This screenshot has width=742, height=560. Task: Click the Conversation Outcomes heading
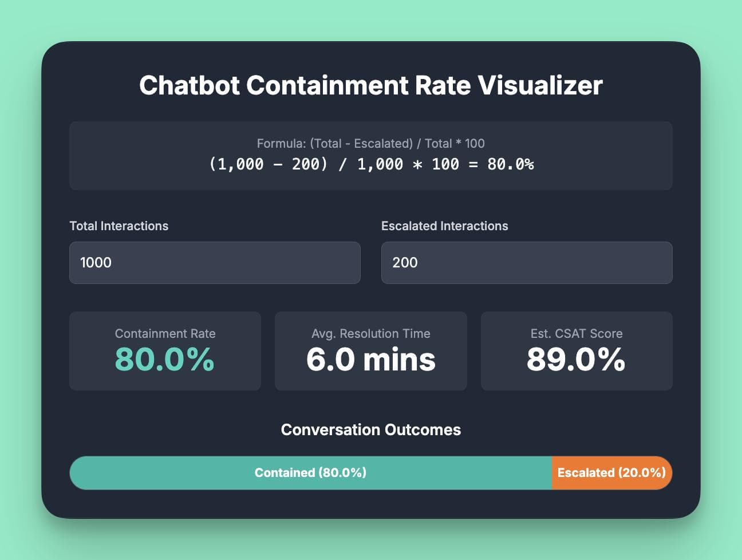coord(371,430)
